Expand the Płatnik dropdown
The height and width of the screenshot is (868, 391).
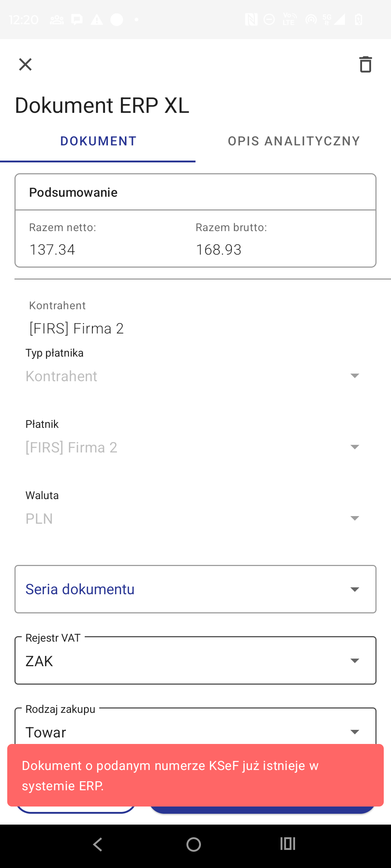pyautogui.click(x=195, y=447)
